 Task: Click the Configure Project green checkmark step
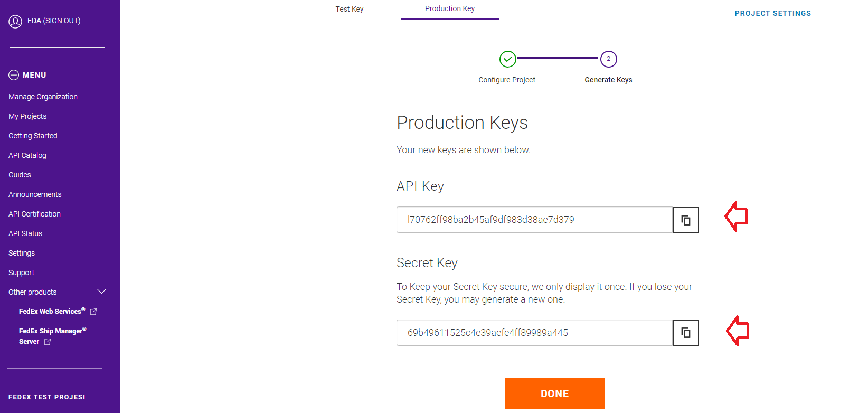tap(507, 59)
